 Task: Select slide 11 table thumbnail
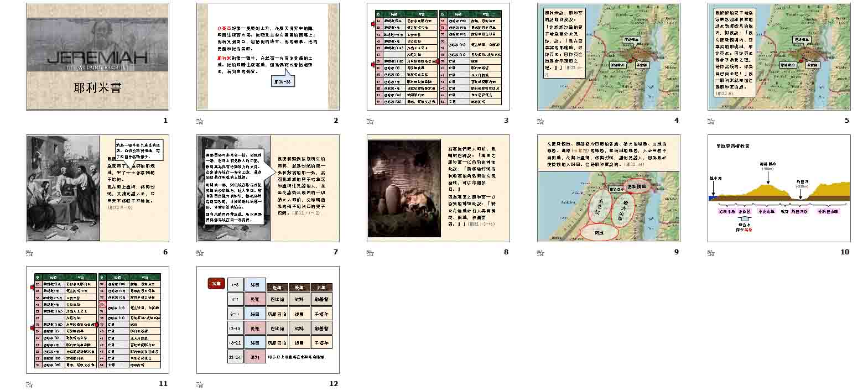click(x=97, y=320)
